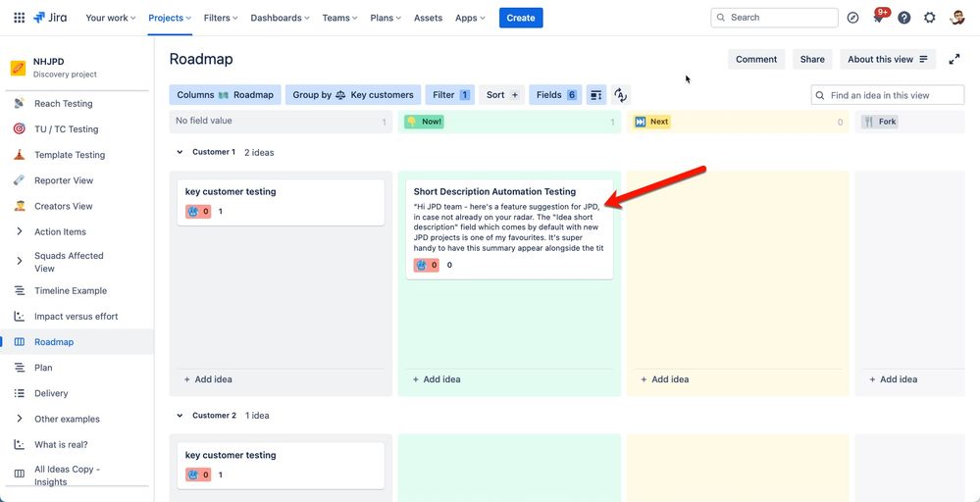980x502 pixels.
Task: Expand the Action Items section
Action: tap(20, 231)
